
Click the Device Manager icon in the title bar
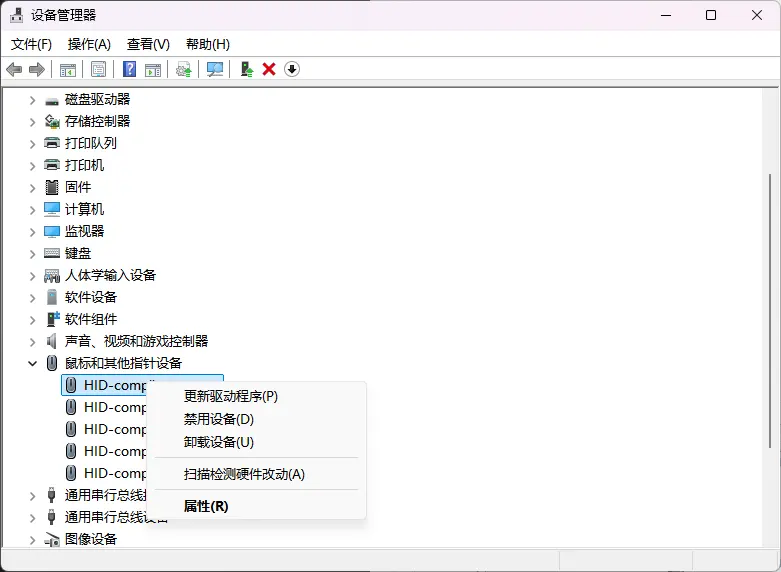[16, 15]
